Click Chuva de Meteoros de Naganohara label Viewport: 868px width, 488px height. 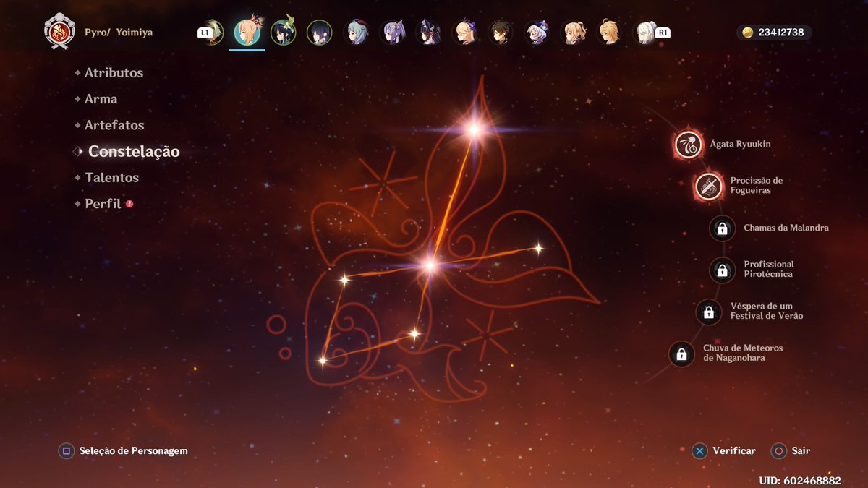(x=743, y=353)
